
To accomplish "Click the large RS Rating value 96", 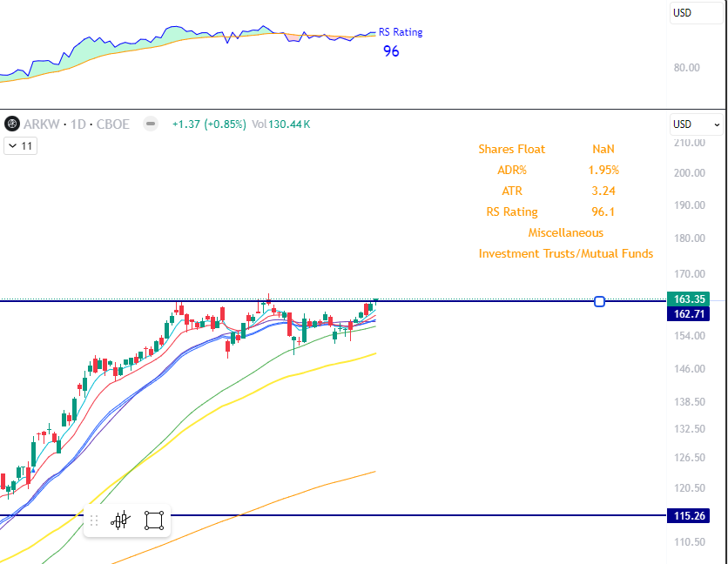I will click(391, 51).
